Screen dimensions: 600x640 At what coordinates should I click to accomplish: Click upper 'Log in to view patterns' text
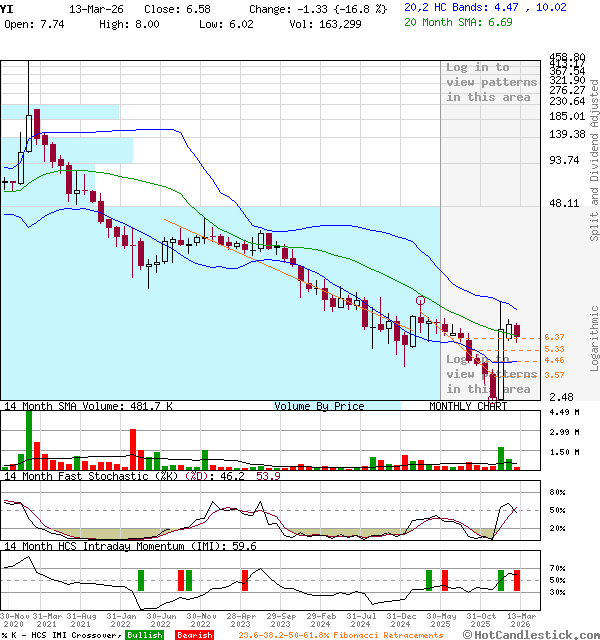(491, 82)
